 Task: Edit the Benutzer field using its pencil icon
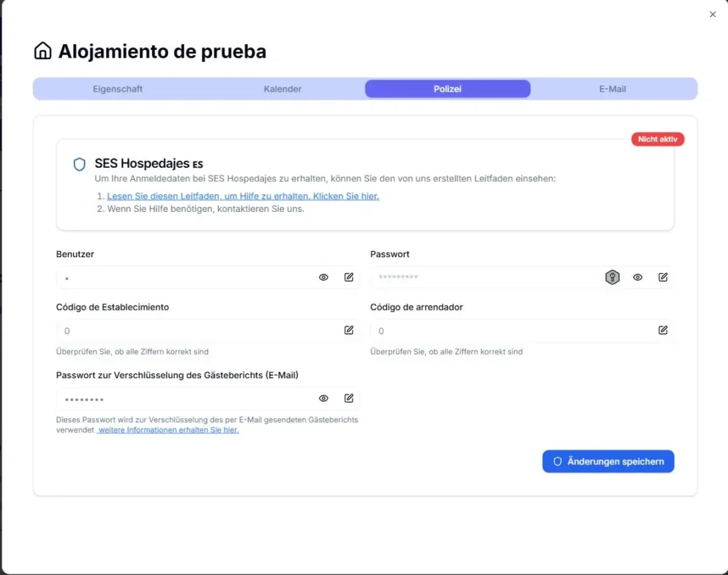[348, 277]
